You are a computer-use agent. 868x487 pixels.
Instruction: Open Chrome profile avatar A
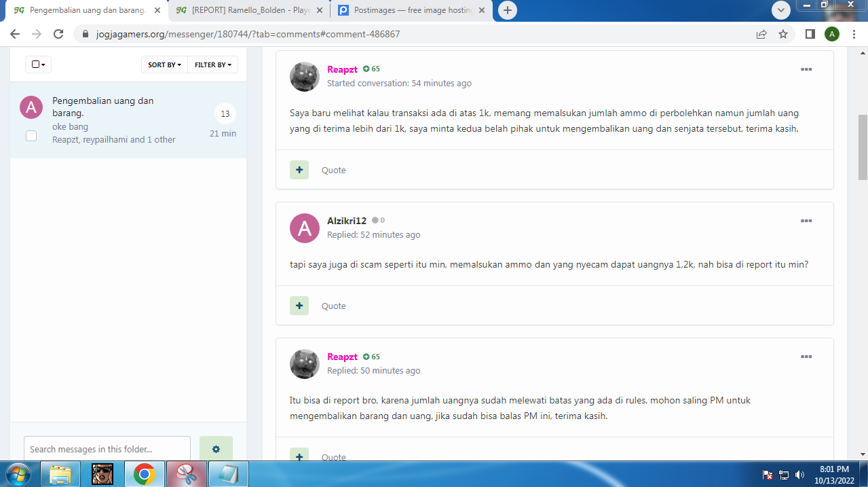coord(832,34)
